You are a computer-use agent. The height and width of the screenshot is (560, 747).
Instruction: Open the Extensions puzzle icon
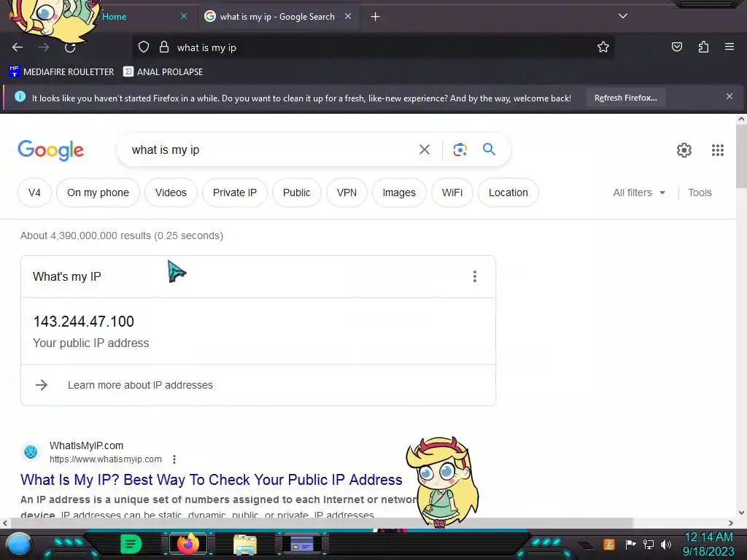point(703,47)
